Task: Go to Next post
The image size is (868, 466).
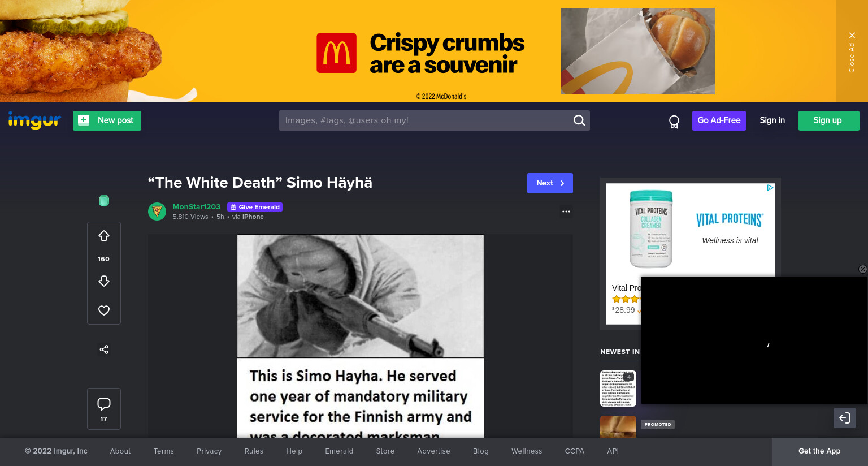Action: point(550,183)
